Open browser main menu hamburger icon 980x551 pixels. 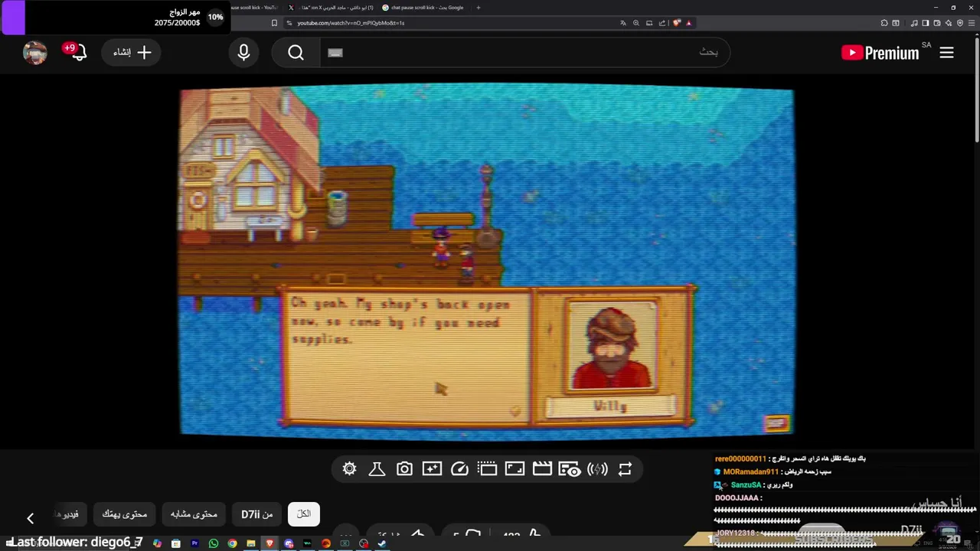(971, 23)
